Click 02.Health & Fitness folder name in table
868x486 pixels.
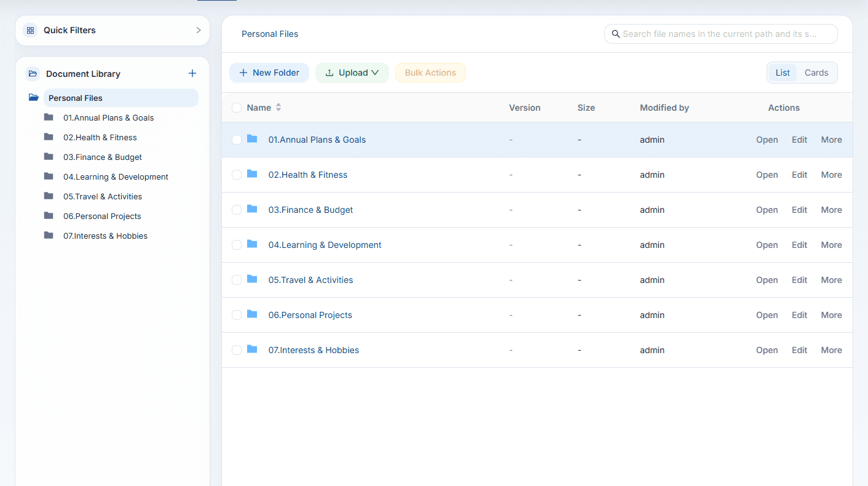coord(308,175)
